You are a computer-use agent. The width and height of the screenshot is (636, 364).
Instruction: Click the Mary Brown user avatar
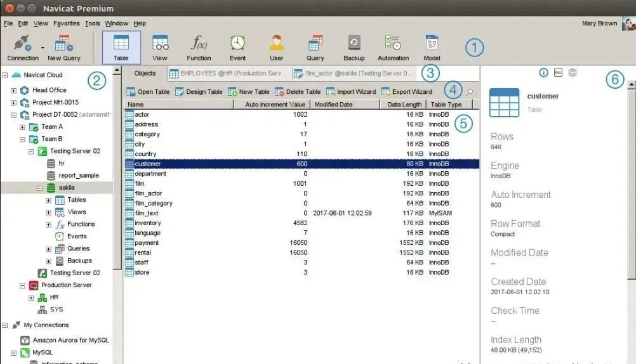[x=629, y=23]
